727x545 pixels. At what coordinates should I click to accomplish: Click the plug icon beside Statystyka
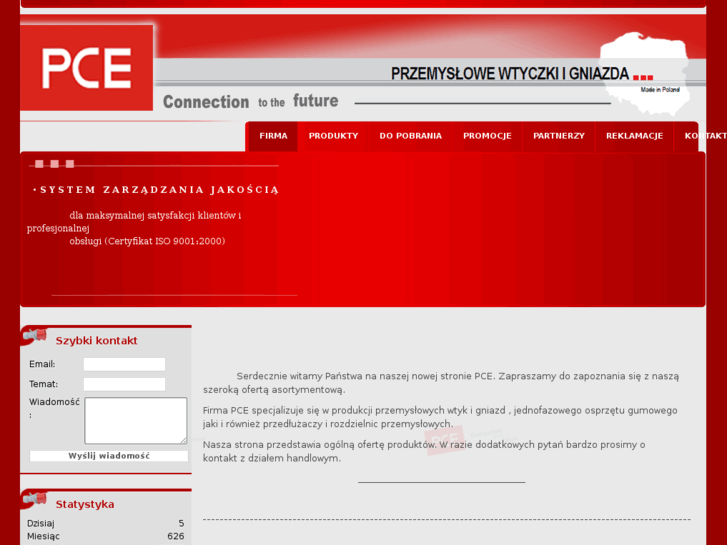pos(35,499)
